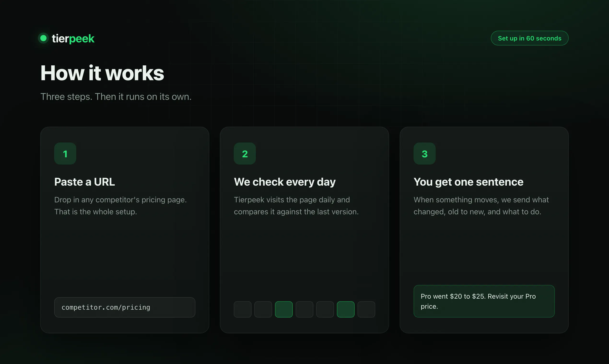Screen dimensions: 609x364
Task: Click 'Tierpeek visits the page daily' description
Action: [296, 205]
